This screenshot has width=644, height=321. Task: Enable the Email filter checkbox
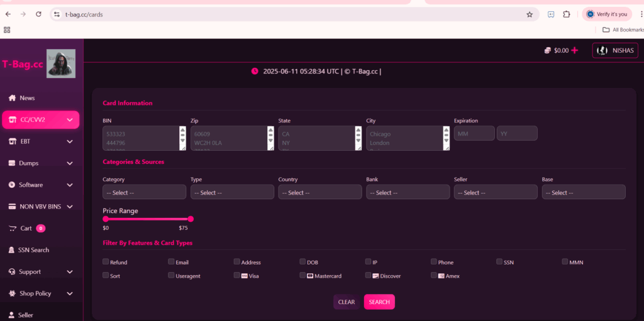pyautogui.click(x=171, y=261)
